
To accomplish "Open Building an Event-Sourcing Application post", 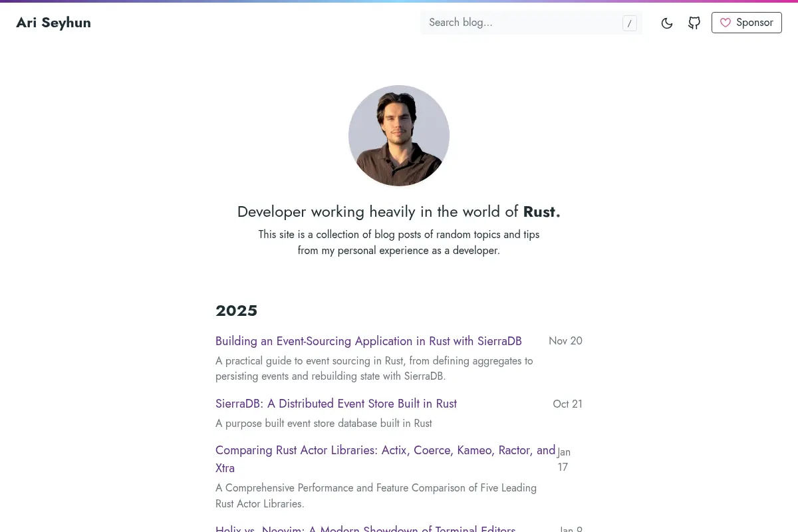I will tap(368, 341).
